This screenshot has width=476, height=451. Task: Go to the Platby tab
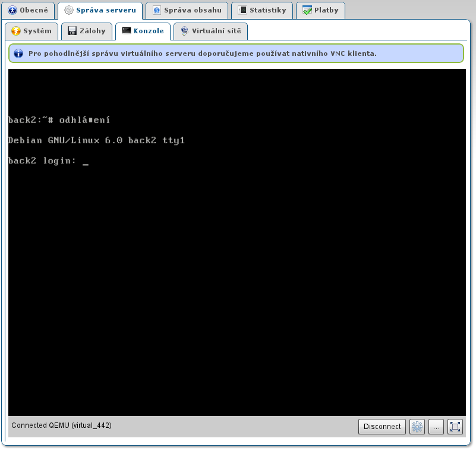click(320, 10)
